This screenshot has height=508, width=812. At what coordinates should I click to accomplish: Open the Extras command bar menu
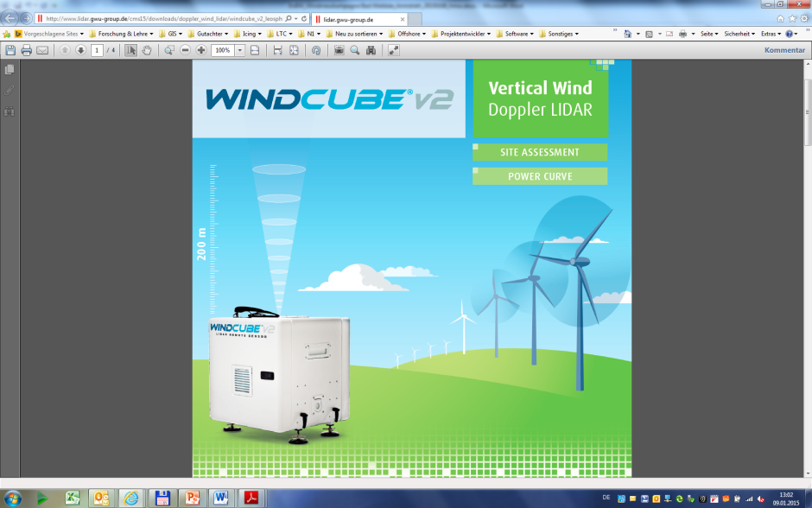(771, 34)
